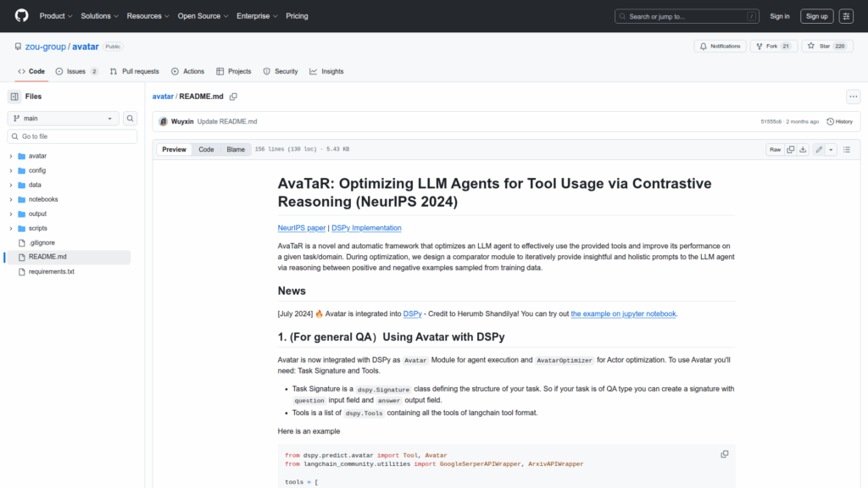
Task: Search files with the magnifier button
Action: (x=130, y=119)
